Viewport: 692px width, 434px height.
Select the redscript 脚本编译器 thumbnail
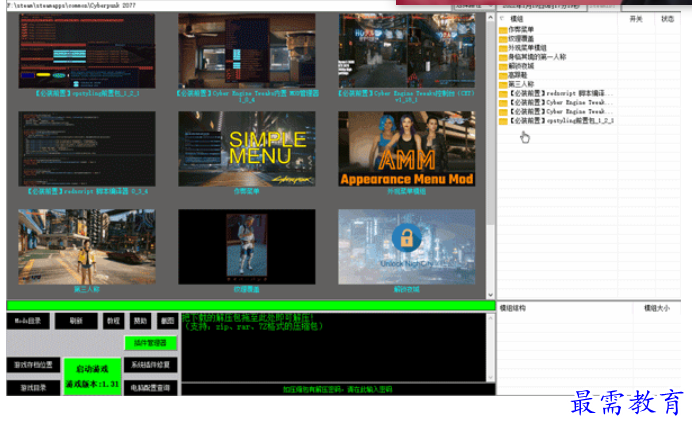point(87,149)
